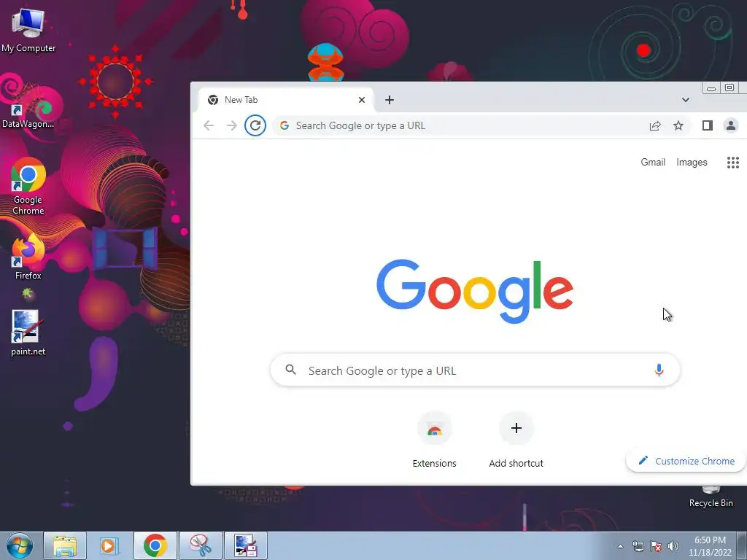The image size is (747, 560).
Task: Focus the Google search box on page
Action: coord(475,370)
